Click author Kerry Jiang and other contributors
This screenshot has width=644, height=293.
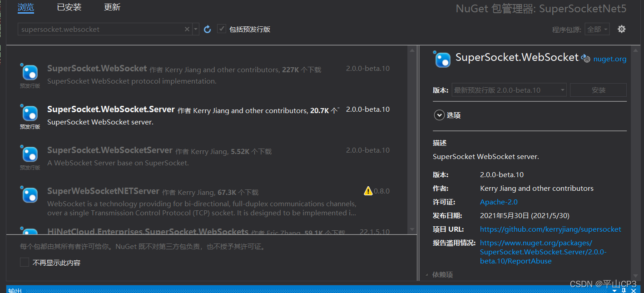pyautogui.click(x=537, y=189)
